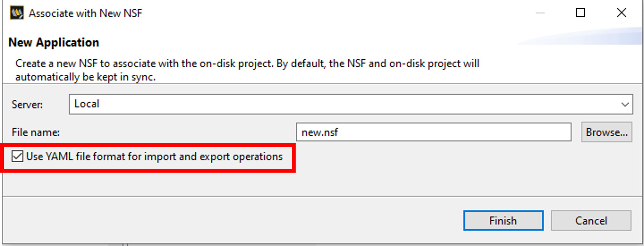Click the 'Associate with New NSF' title text
644x246 pixels.
[x=85, y=13]
